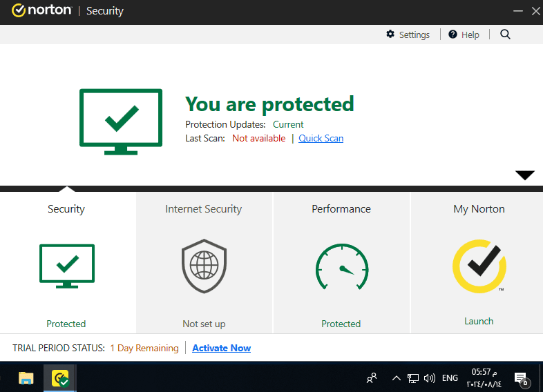Screen dimensions: 543x392
Task: Open File Explorer from the taskbar
Action: coord(26,378)
